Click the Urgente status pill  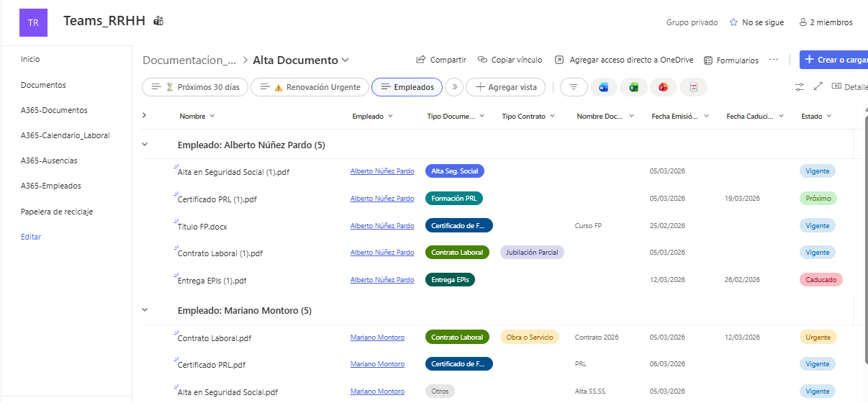click(818, 337)
